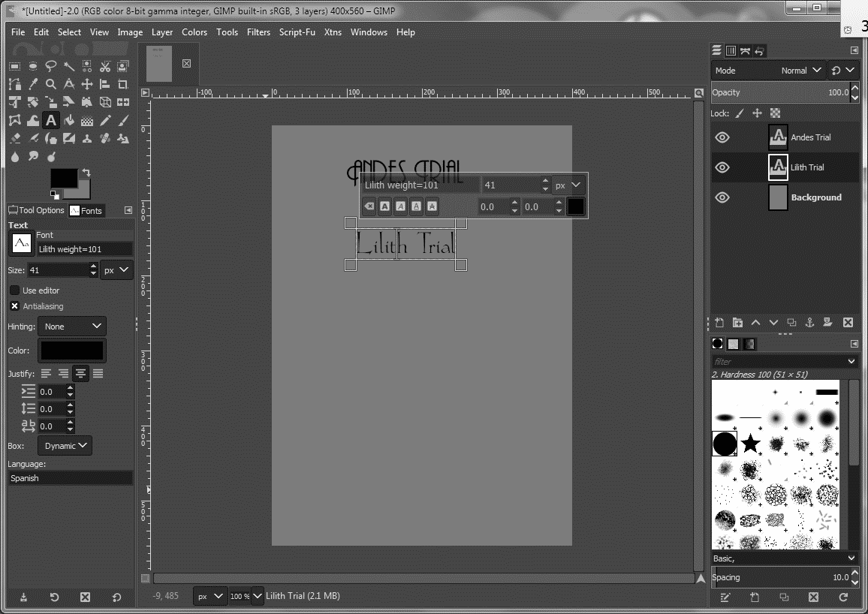Hide the Background layer
868x614 pixels.
tap(722, 197)
